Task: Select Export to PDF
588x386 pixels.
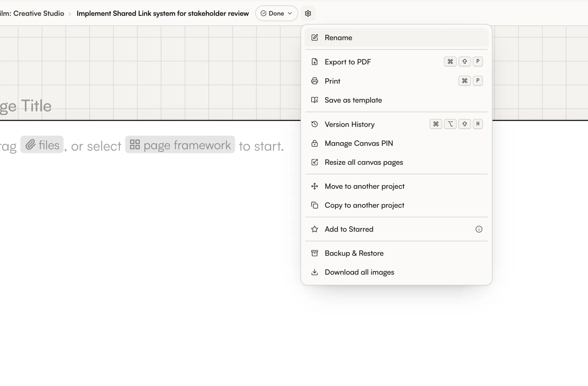Action: [x=396, y=62]
